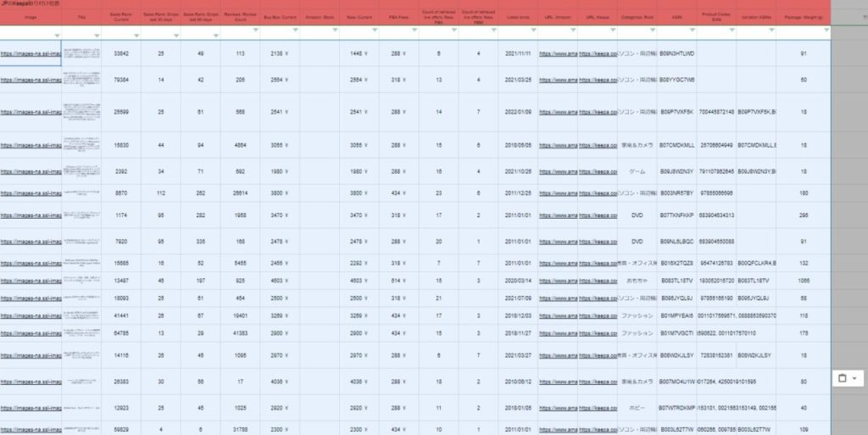Screen dimensions: 868x435
Task: Open image link in row with rank 1174
Action: pos(31,215)
